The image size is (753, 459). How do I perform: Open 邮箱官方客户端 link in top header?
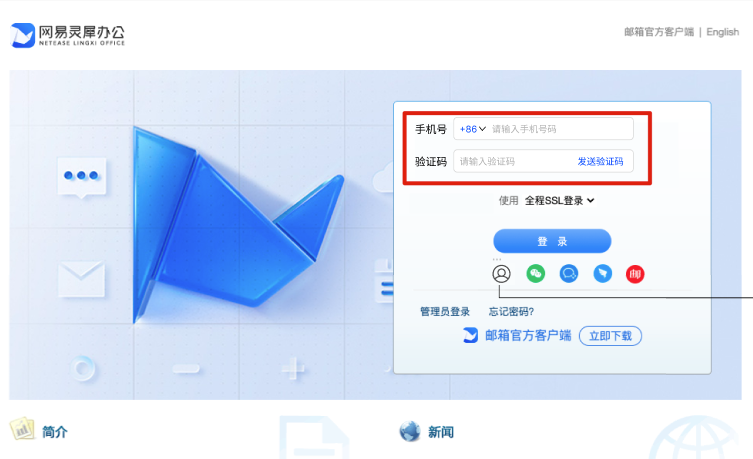659,32
